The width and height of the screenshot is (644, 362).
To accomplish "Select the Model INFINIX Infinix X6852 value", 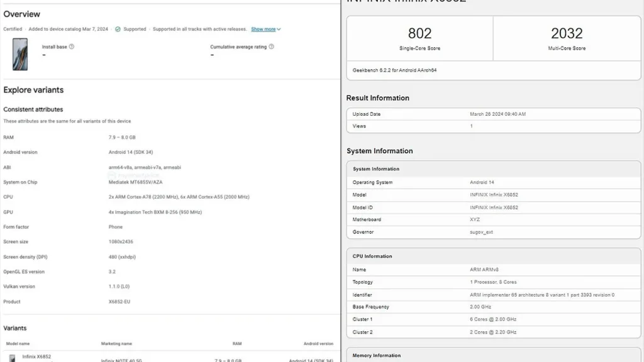I will click(494, 195).
